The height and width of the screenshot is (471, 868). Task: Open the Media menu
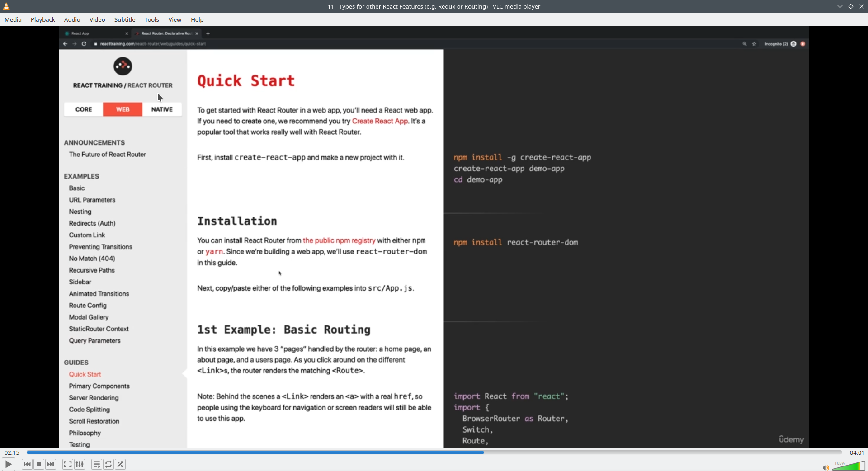click(x=13, y=19)
